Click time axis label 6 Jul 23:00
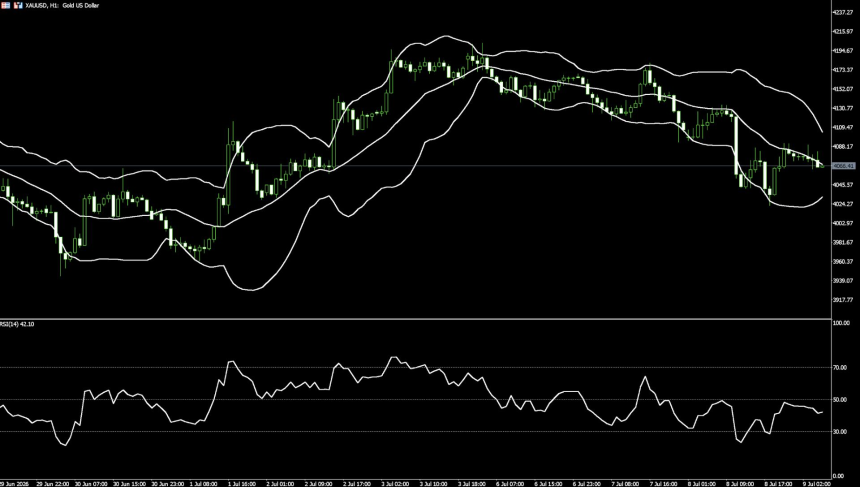 click(x=587, y=484)
